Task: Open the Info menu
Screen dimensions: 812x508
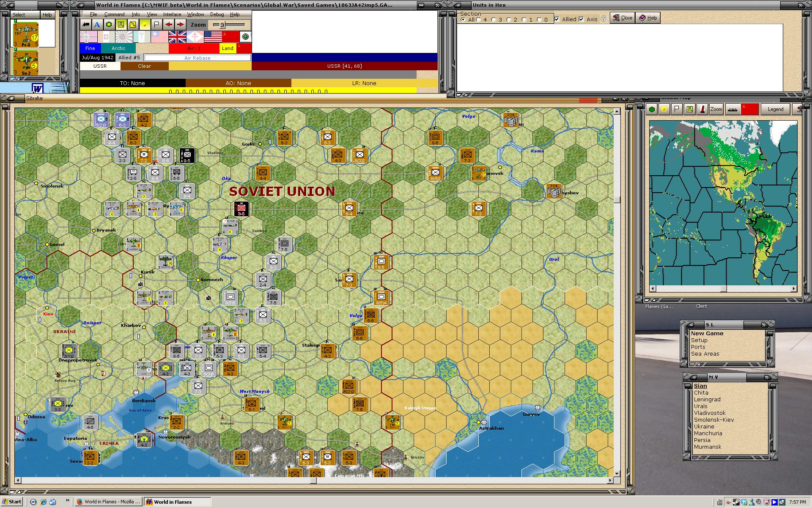Action: point(135,14)
